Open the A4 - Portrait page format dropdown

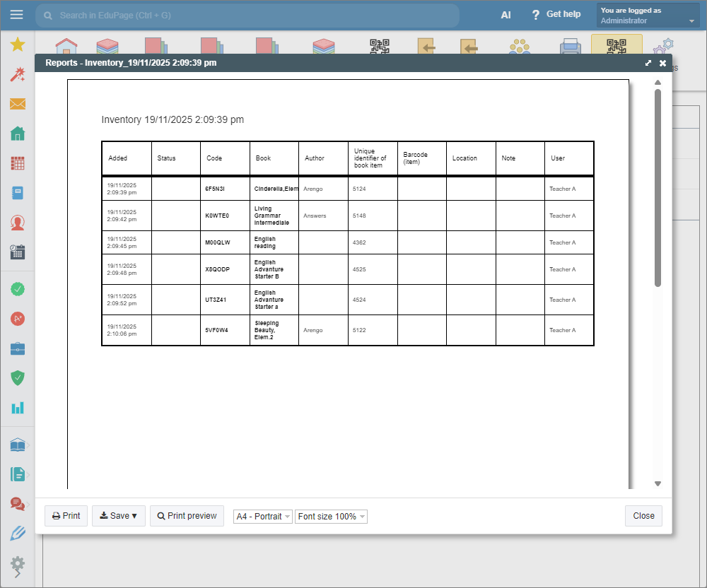263,517
